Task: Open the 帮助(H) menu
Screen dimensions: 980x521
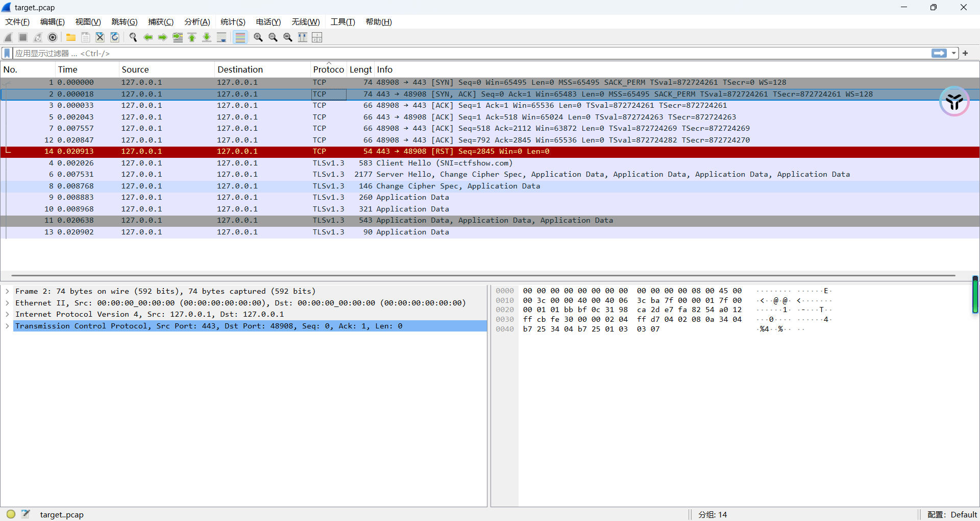Action: (x=379, y=22)
